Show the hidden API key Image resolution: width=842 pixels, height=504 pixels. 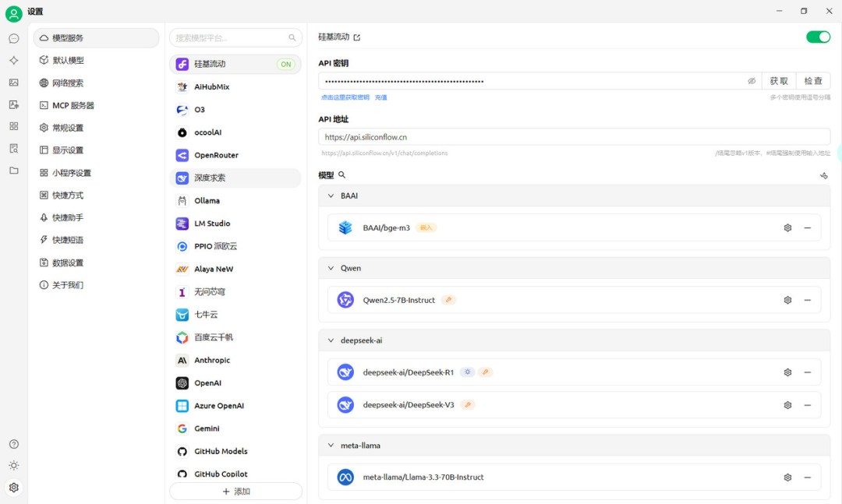[752, 81]
